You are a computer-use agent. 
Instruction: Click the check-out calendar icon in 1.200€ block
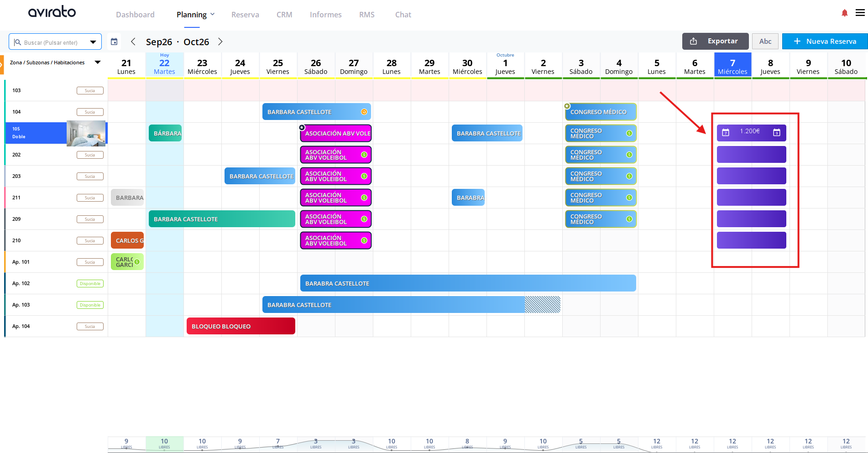pos(777,132)
